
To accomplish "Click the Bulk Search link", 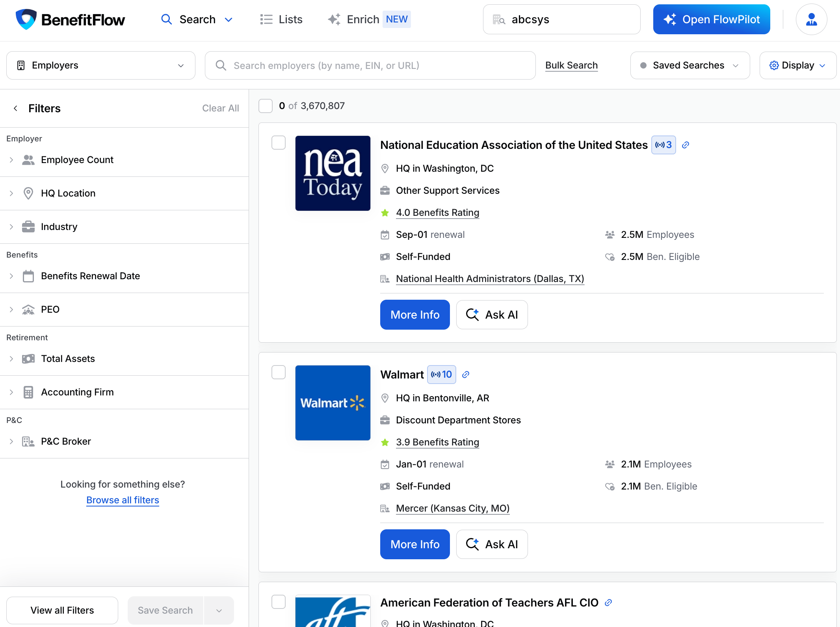I will point(571,65).
